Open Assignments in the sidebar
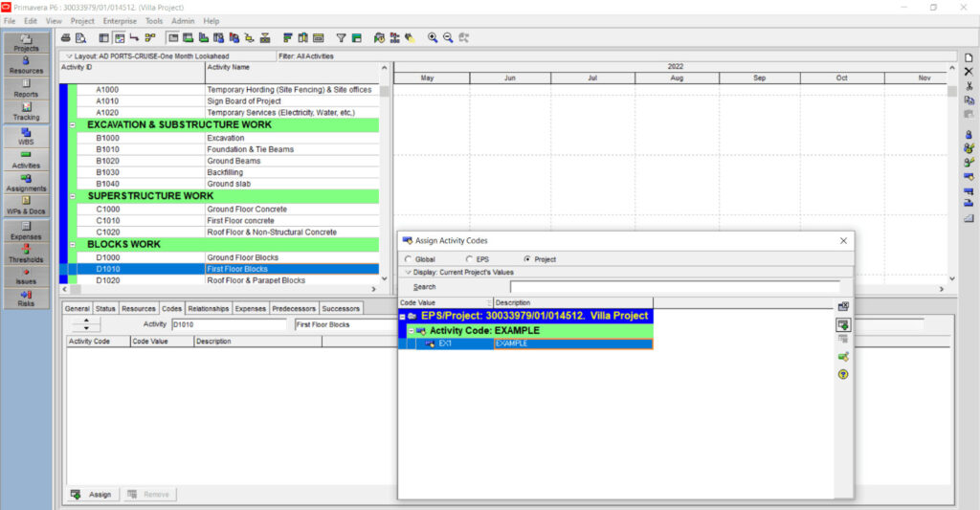The image size is (980, 510). click(26, 183)
